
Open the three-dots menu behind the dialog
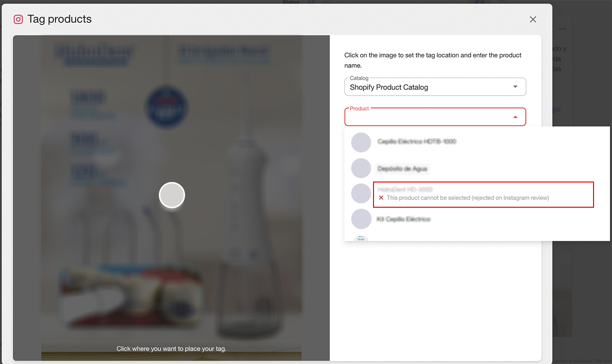tap(562, 29)
